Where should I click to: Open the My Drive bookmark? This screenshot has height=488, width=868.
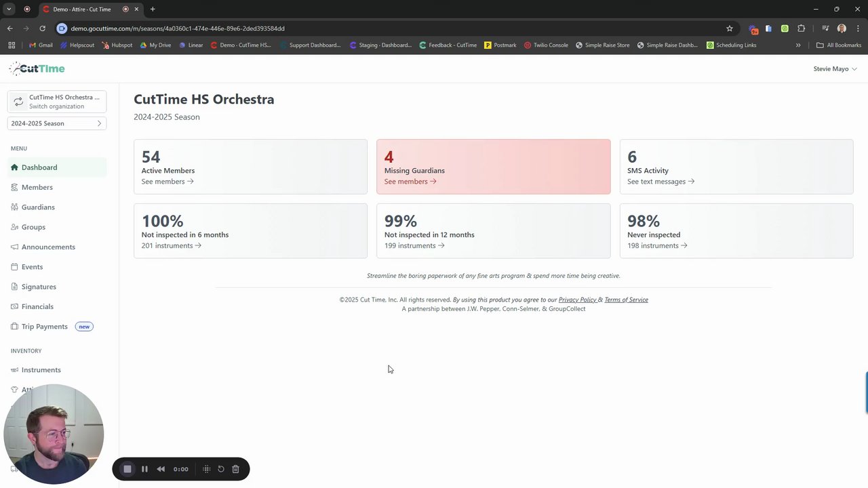155,45
